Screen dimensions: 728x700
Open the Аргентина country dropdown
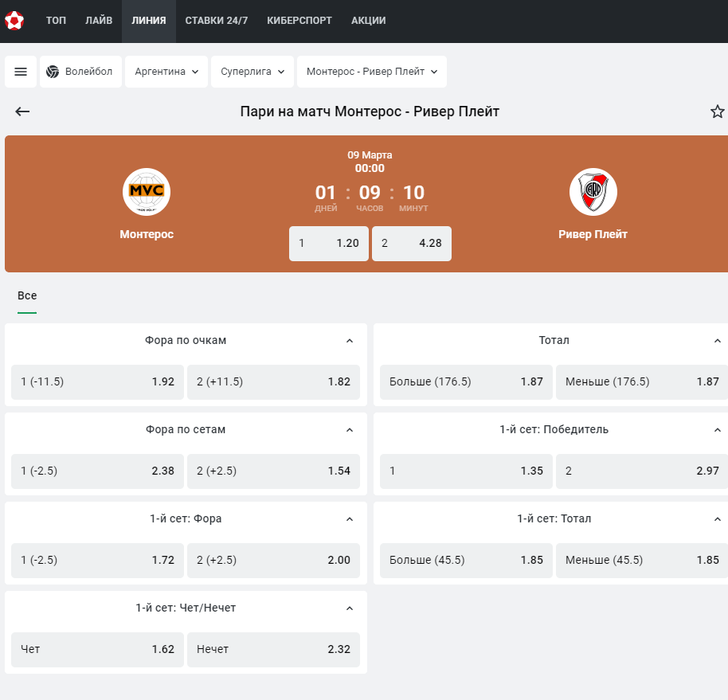click(166, 72)
